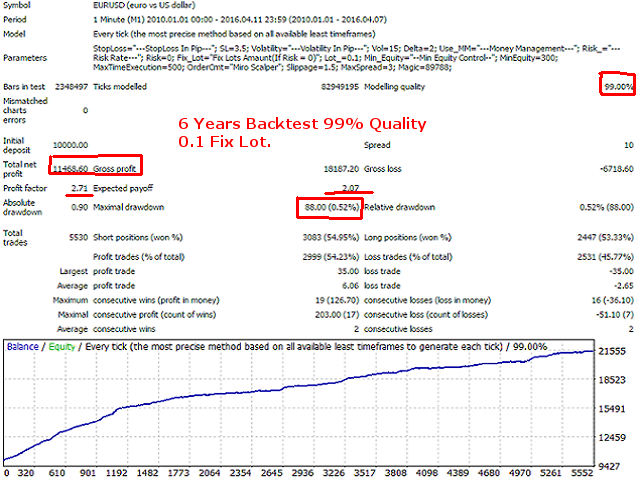Image resolution: width=640 pixels, height=480 pixels.
Task: Click the "Ticks modelled" label
Action: [120, 87]
